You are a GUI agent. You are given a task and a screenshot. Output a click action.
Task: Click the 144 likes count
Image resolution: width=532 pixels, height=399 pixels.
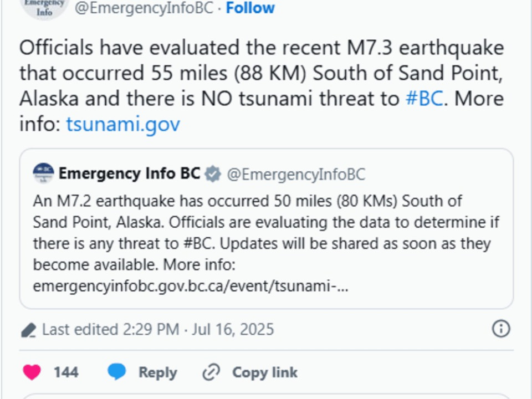click(66, 372)
